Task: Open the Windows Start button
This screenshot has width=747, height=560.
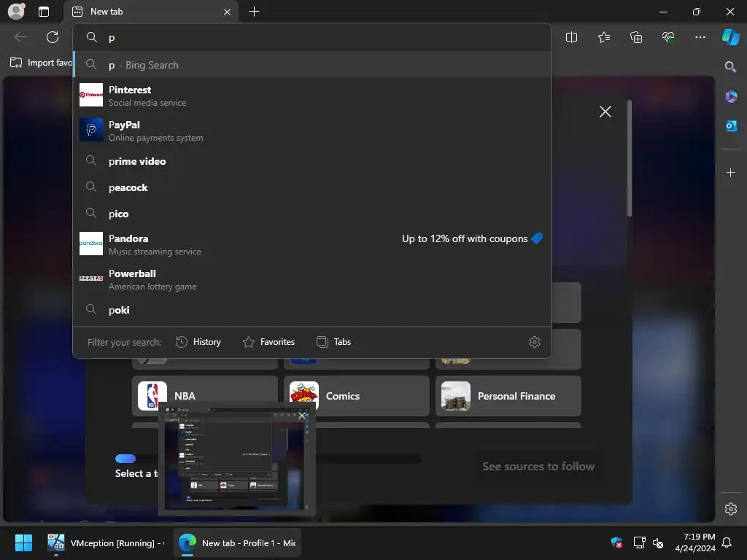Action: coord(23,542)
